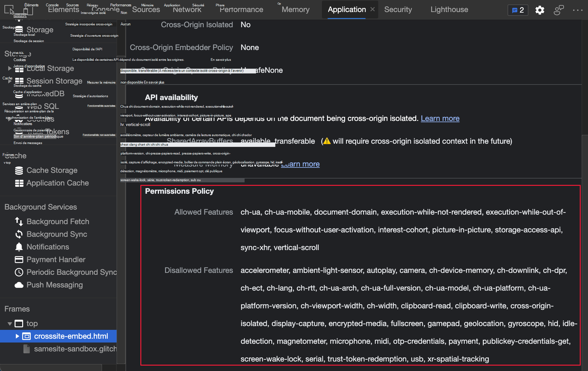
Task: Click the crosssite-embed.html frame icon
Action: pos(27,336)
